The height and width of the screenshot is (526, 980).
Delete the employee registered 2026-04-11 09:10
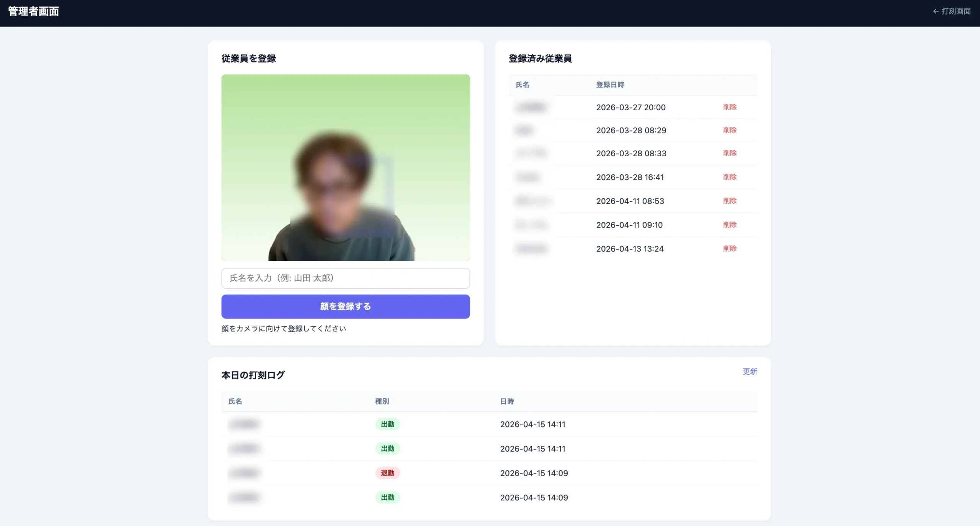click(730, 225)
